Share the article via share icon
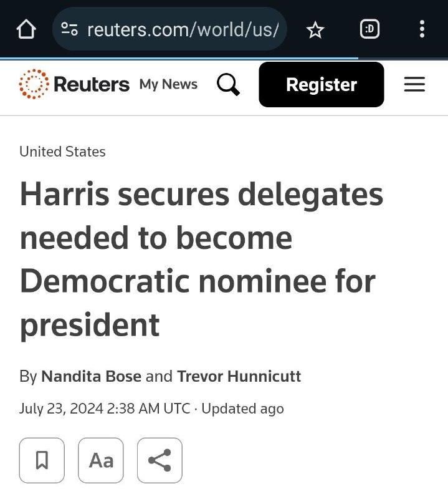The image size is (448, 499). [160, 460]
